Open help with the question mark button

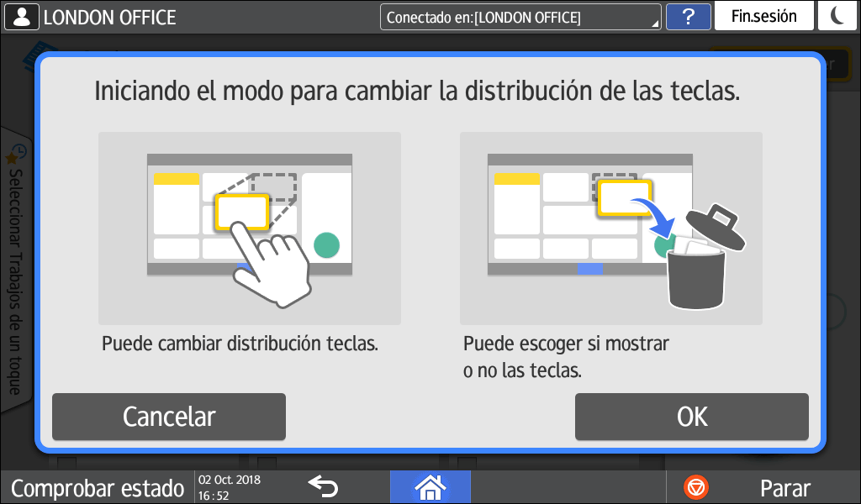(x=688, y=17)
